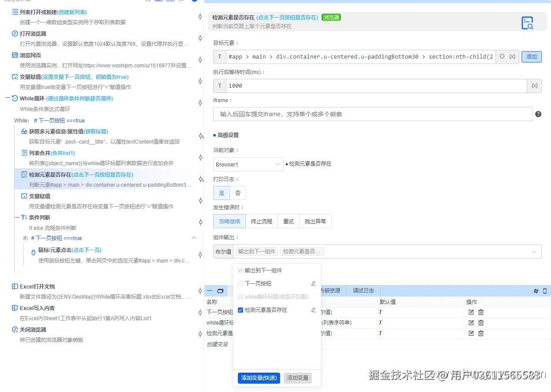Check the 下一页按钮 checkbox in the output popup
The height and width of the screenshot is (392, 551).
[x=240, y=283]
